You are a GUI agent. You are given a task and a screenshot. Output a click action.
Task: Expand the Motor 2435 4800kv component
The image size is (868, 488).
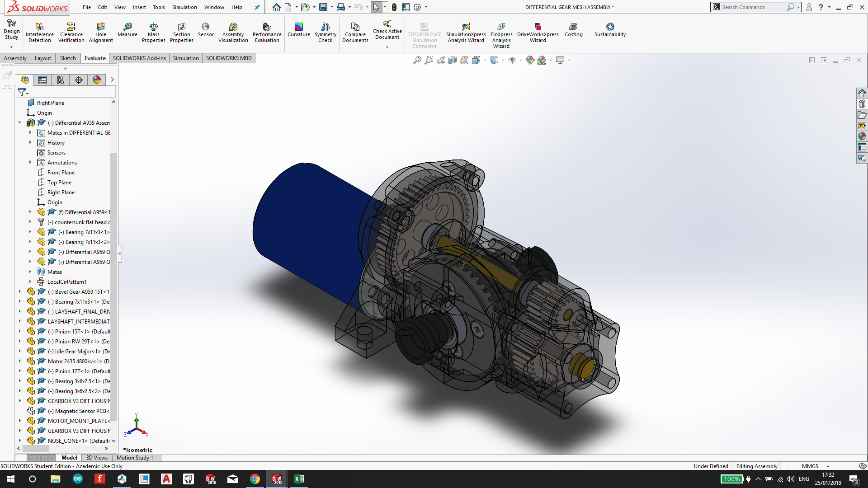click(x=20, y=361)
